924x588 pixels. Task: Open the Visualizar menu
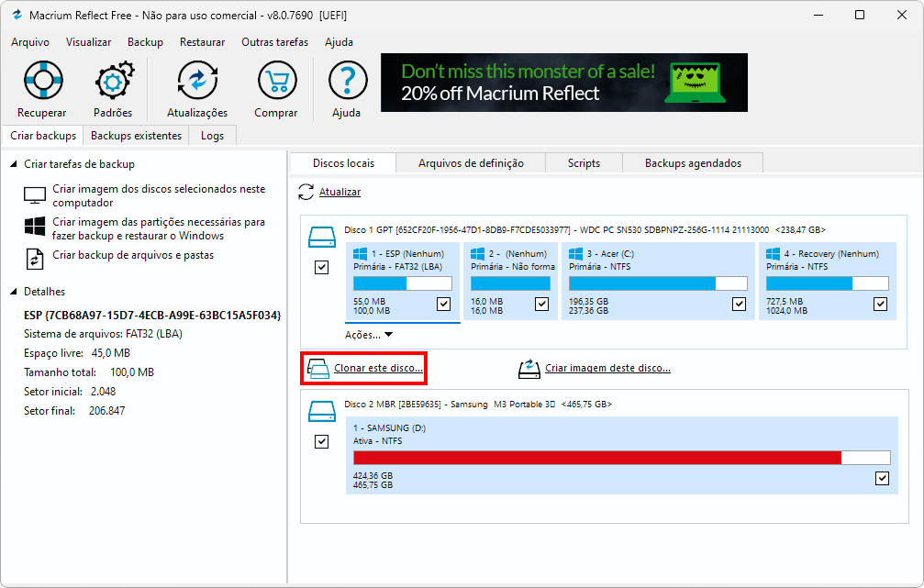tap(88, 42)
